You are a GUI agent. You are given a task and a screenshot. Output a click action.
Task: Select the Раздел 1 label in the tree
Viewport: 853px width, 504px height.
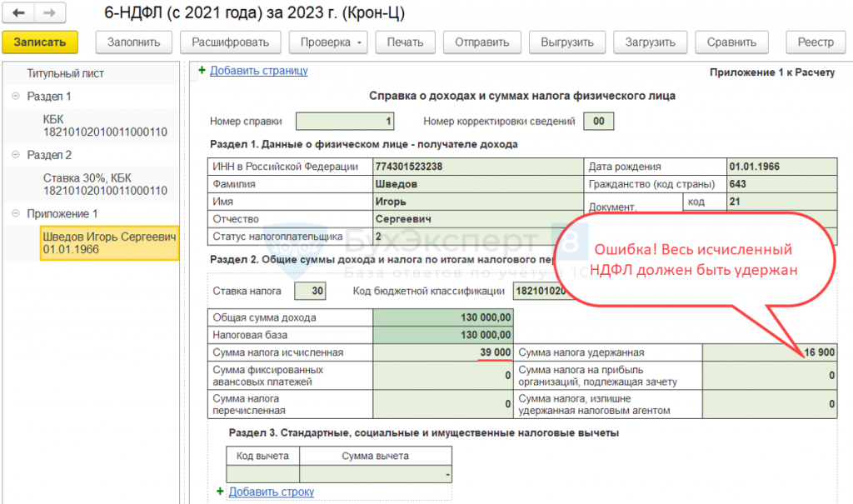pos(49,97)
